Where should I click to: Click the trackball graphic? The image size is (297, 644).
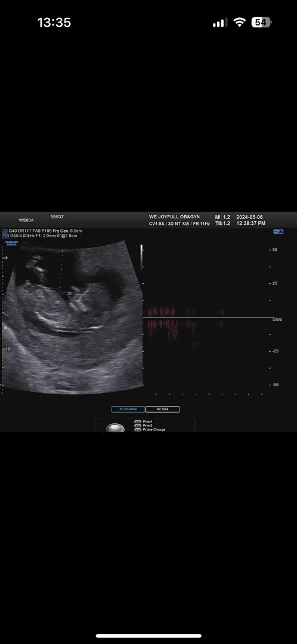tap(115, 428)
